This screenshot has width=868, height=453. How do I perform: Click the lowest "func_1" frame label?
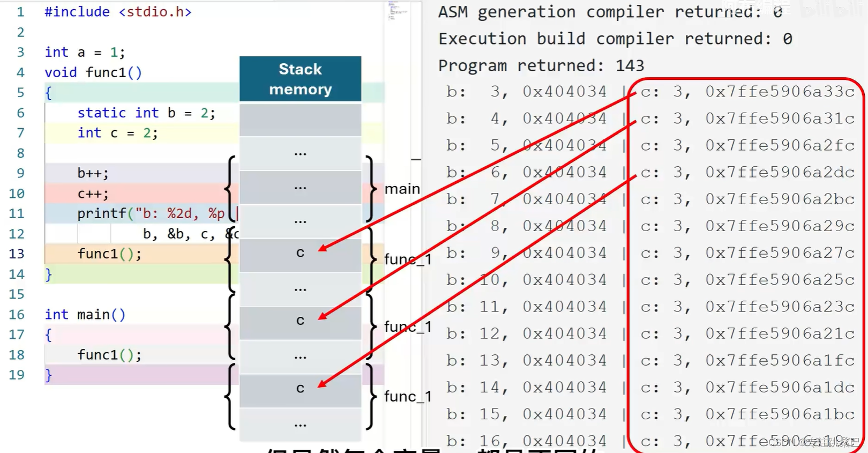click(x=408, y=396)
